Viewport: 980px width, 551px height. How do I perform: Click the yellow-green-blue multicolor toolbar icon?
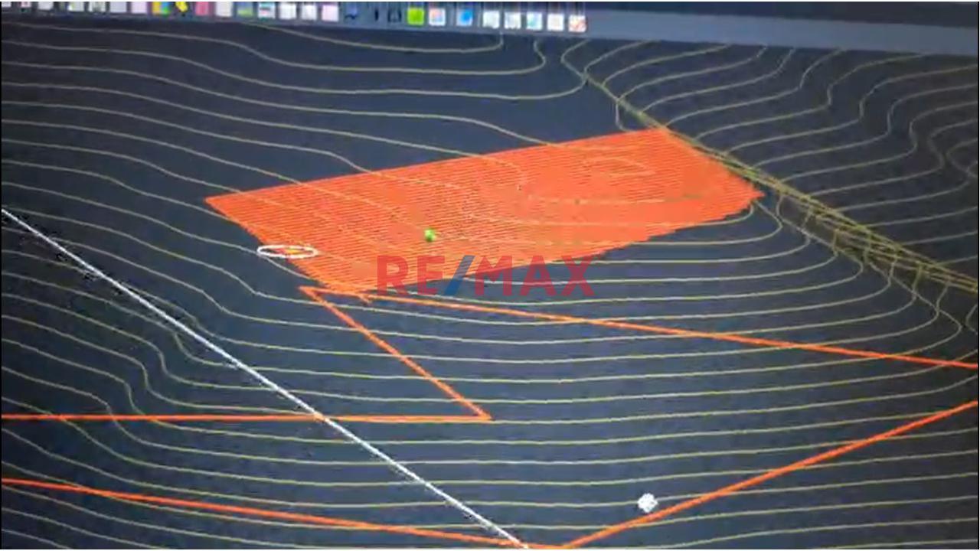tap(161, 8)
